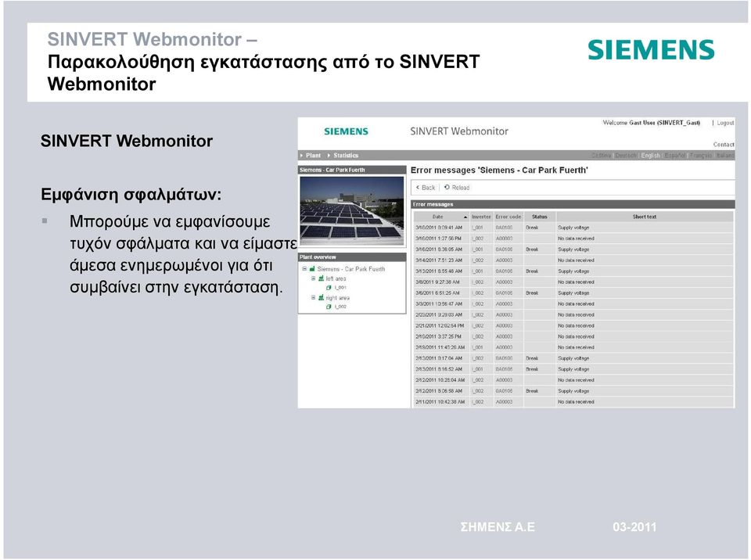The width and height of the screenshot is (751, 560).
Task: Select the 3/8/2011 9:27:38 AM error row
Action: (x=573, y=282)
